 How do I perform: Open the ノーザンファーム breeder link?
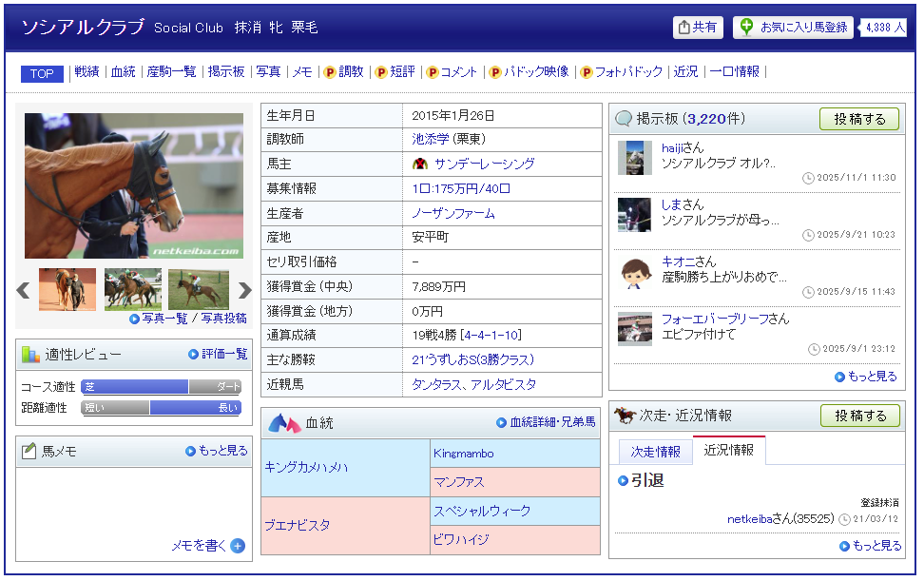point(452,213)
